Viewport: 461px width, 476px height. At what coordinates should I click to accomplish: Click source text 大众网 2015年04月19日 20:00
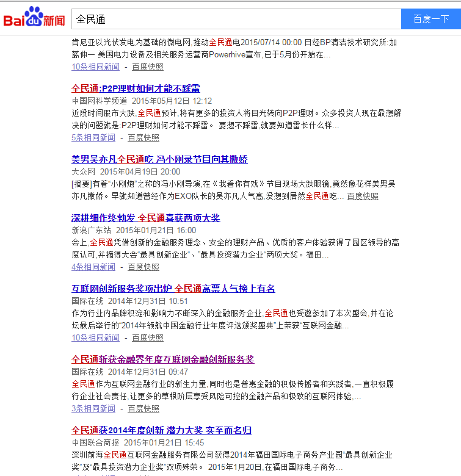[x=126, y=171]
